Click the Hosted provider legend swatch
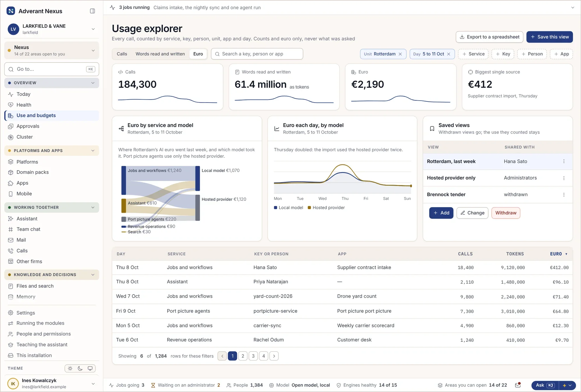581x392 pixels. (x=309, y=207)
